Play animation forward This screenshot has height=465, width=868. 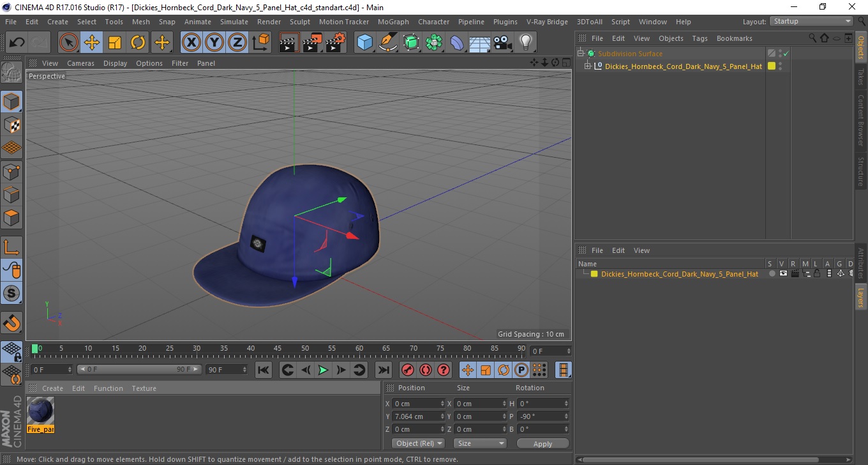[x=324, y=370]
